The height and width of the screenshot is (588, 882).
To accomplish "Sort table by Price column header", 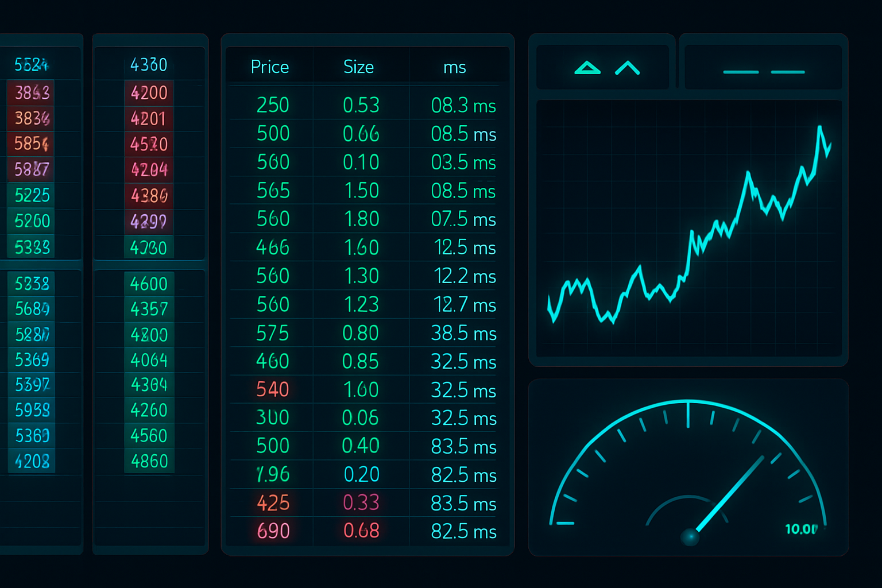I will pos(269,67).
